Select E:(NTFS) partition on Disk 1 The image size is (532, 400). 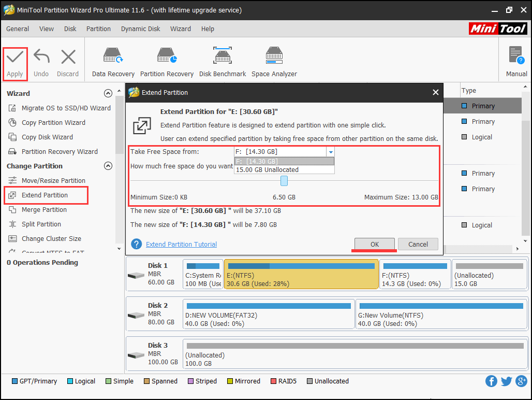point(301,275)
